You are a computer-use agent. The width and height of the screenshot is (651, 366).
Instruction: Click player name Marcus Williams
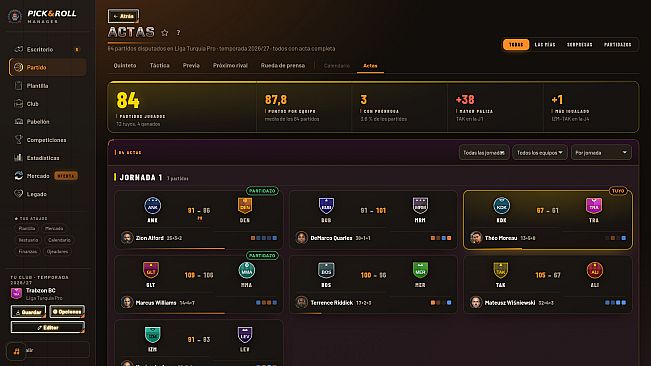(156, 303)
